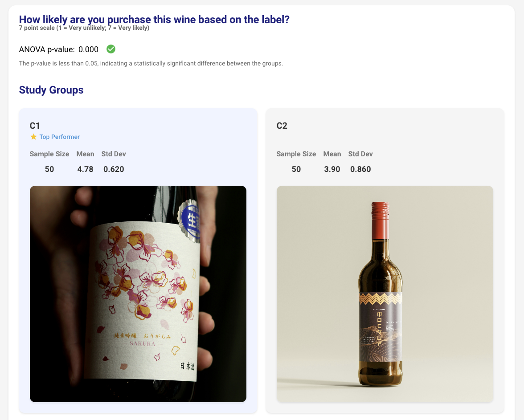
Task: Click the wine purchase likelihood question heading
Action: [x=154, y=20]
